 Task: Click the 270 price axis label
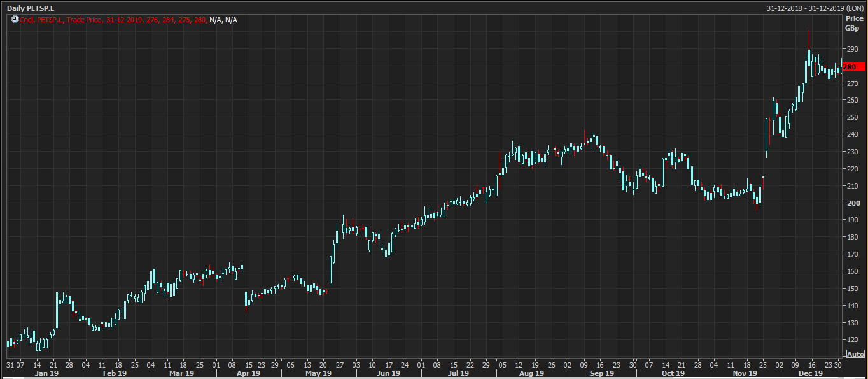[853, 83]
